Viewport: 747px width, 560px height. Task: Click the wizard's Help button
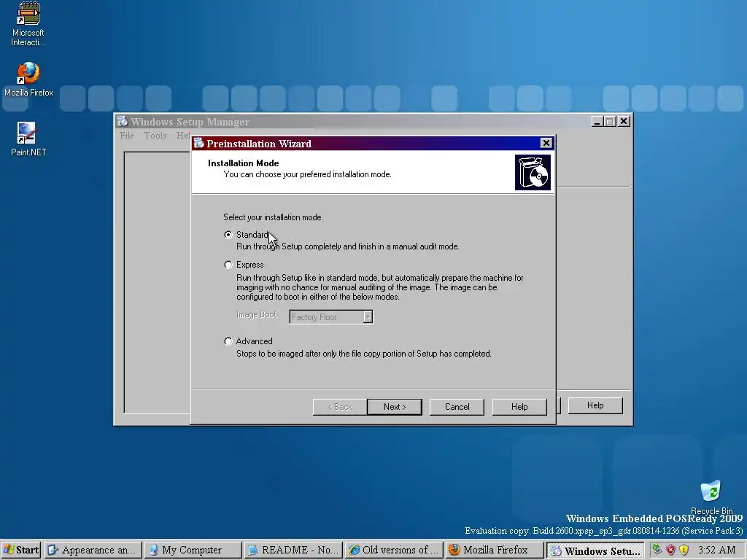519,407
